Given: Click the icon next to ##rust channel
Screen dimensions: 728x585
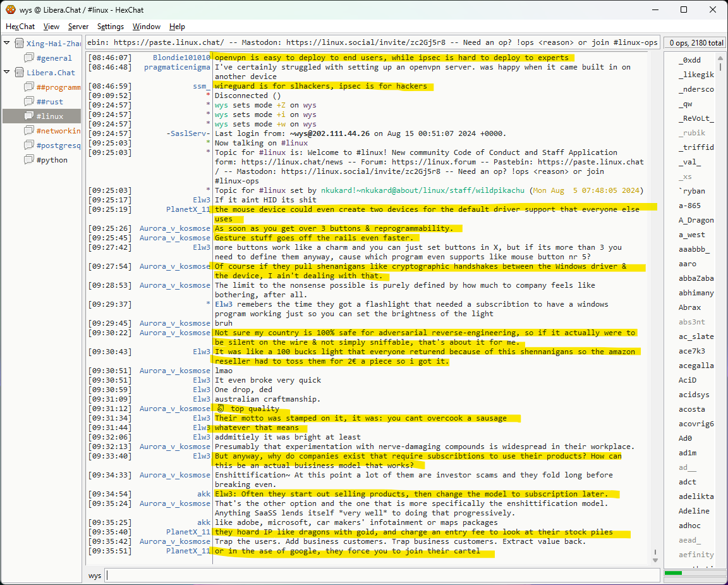Looking at the screenshot, I should [29, 102].
